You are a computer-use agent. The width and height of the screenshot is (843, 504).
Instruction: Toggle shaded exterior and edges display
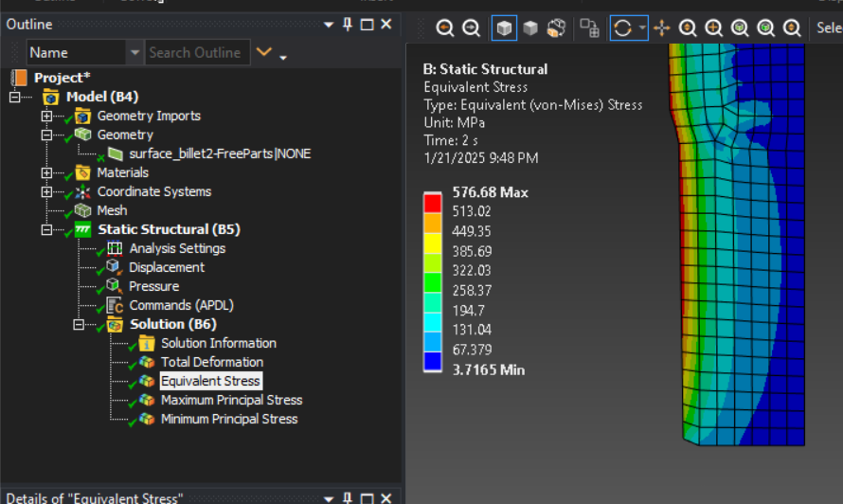click(504, 28)
